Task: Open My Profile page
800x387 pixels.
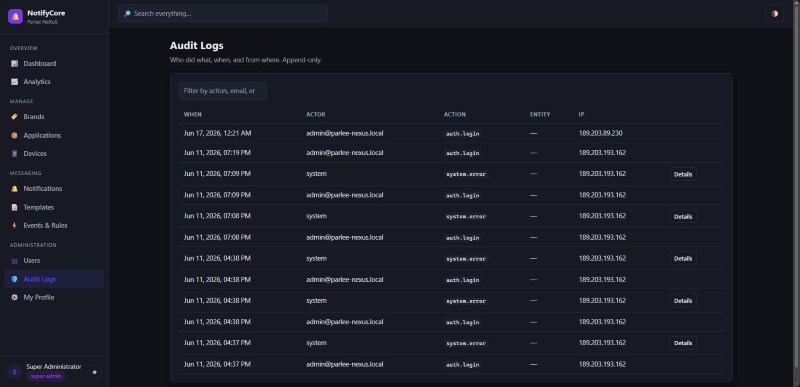Action: pyautogui.click(x=54, y=297)
